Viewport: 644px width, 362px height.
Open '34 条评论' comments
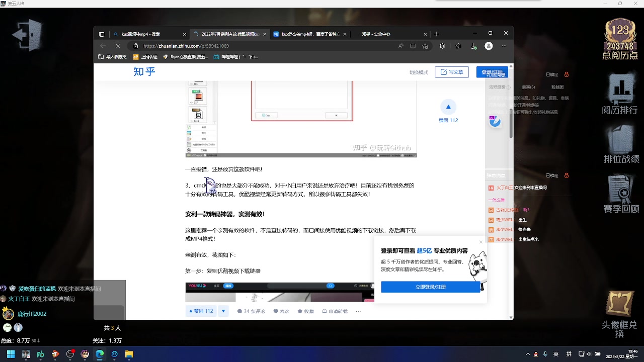[x=251, y=311]
